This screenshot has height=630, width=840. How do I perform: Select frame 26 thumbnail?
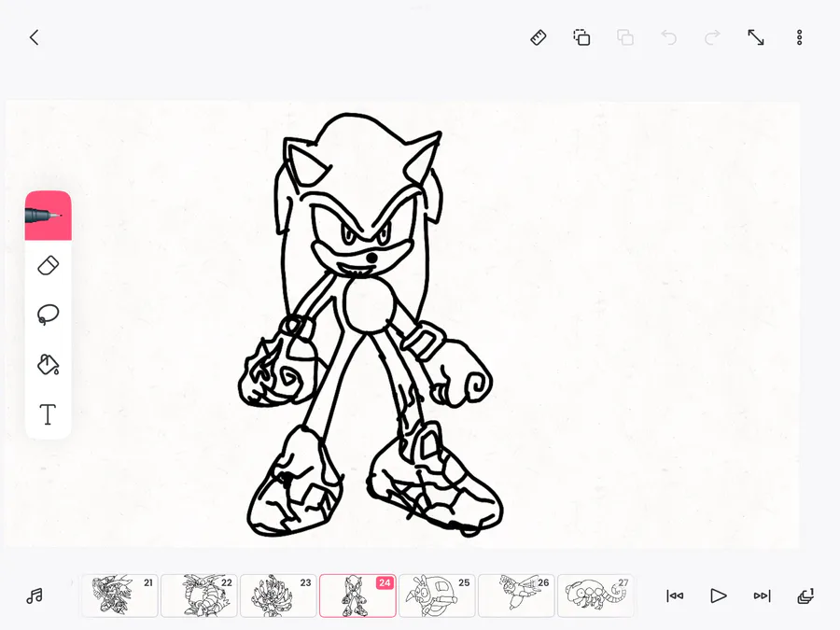(x=516, y=595)
